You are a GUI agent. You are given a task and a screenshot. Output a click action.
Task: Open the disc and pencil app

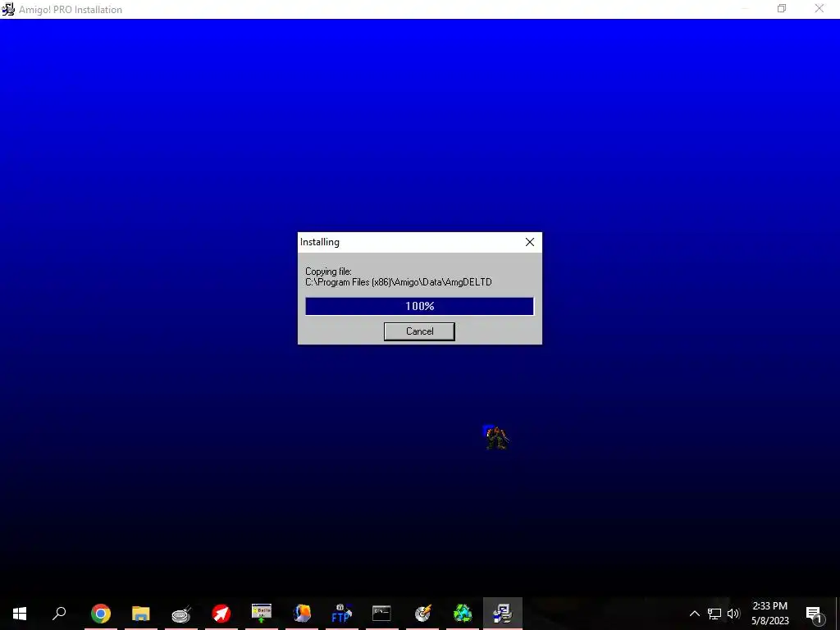[x=422, y=614]
